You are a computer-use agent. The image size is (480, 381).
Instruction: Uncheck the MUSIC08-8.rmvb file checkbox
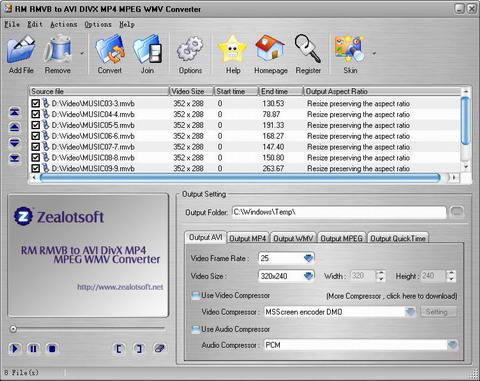(35, 157)
